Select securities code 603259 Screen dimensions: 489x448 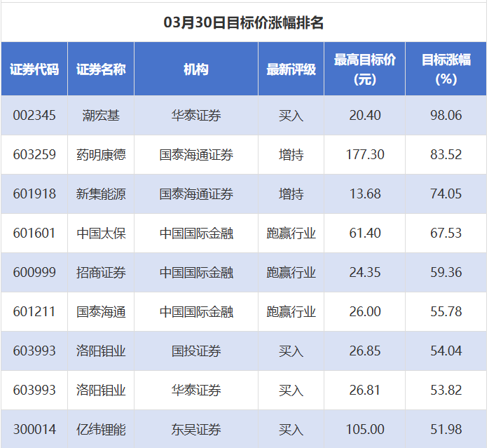click(34, 154)
